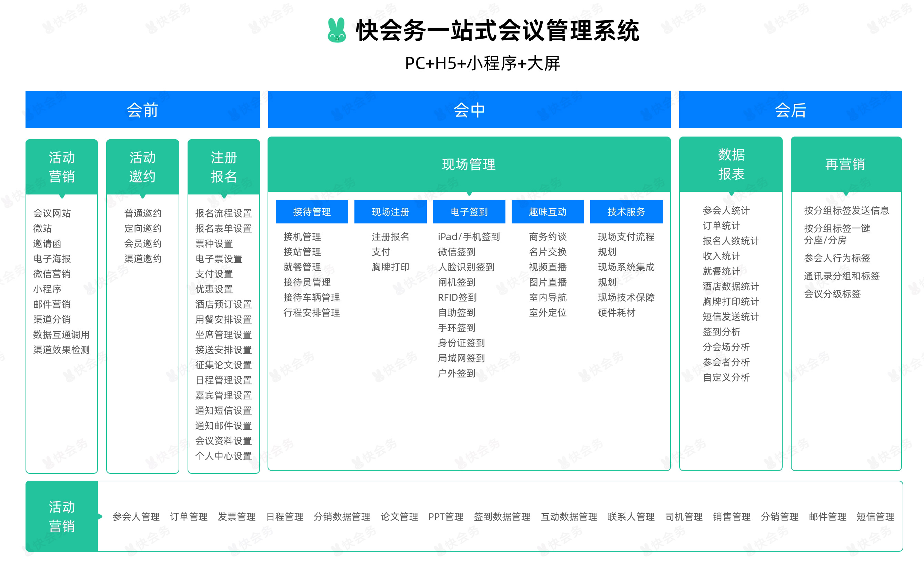Select the 电子海报 item
The image size is (924, 571).
(52, 259)
